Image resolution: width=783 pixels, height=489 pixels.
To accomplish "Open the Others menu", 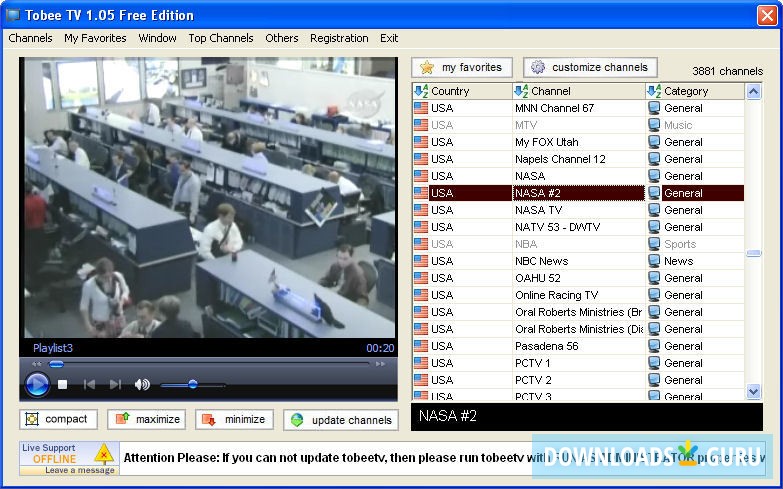I will tap(282, 38).
